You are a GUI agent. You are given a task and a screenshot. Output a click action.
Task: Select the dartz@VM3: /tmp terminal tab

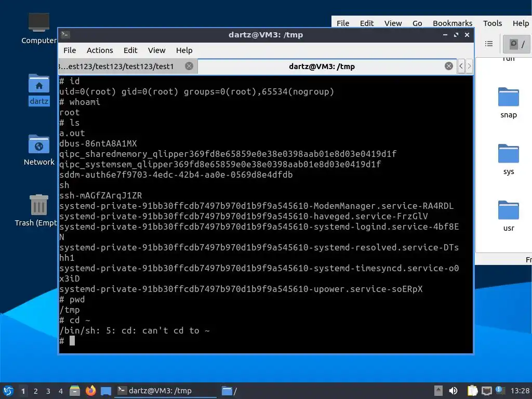[x=321, y=66]
